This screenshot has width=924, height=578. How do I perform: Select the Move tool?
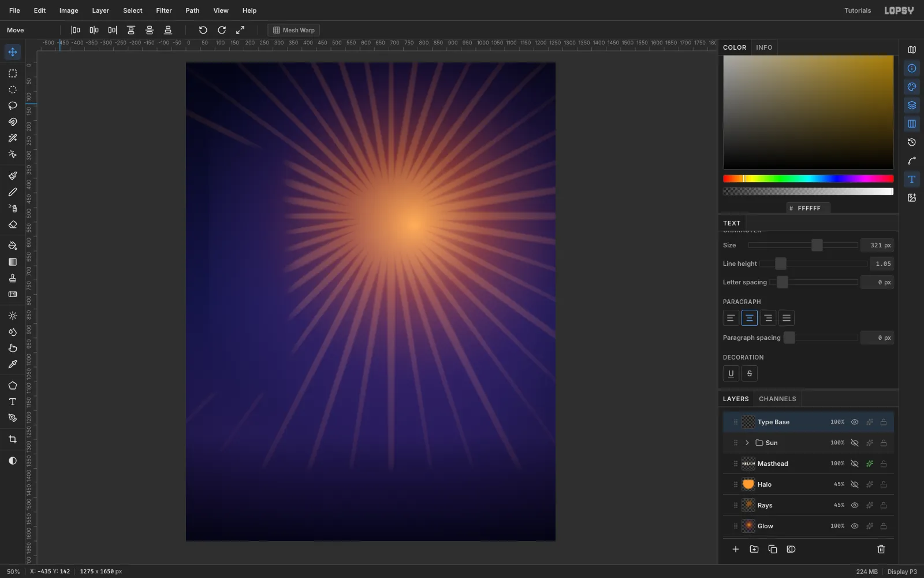(x=13, y=52)
